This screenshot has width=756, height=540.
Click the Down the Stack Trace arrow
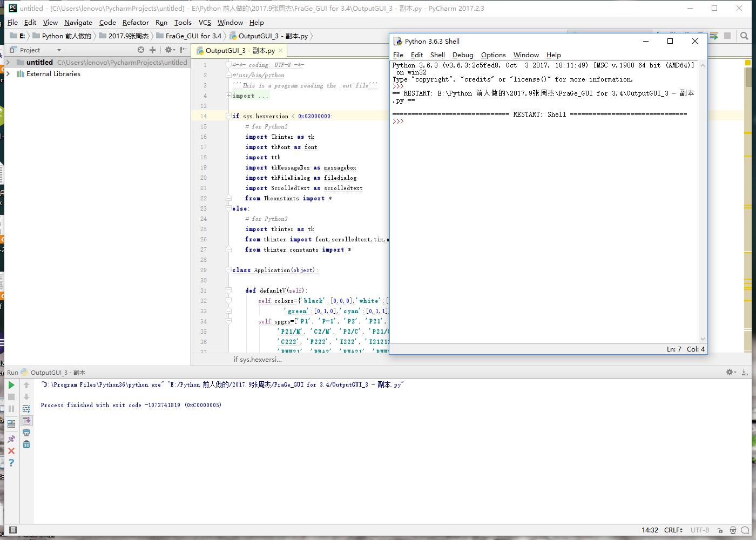click(x=26, y=397)
